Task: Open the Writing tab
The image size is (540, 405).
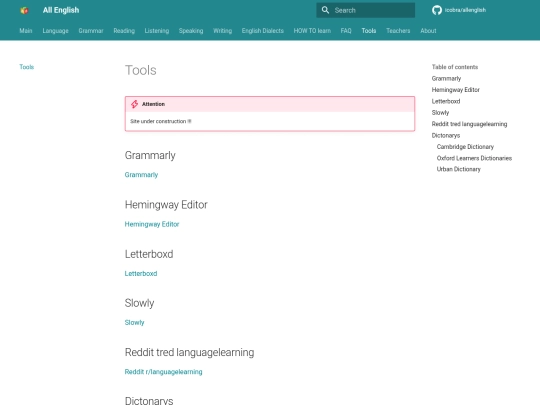Action: pos(222,31)
